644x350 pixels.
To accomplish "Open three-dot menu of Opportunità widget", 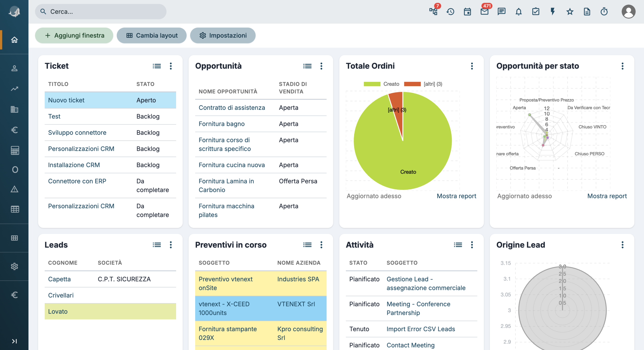I will pos(321,66).
